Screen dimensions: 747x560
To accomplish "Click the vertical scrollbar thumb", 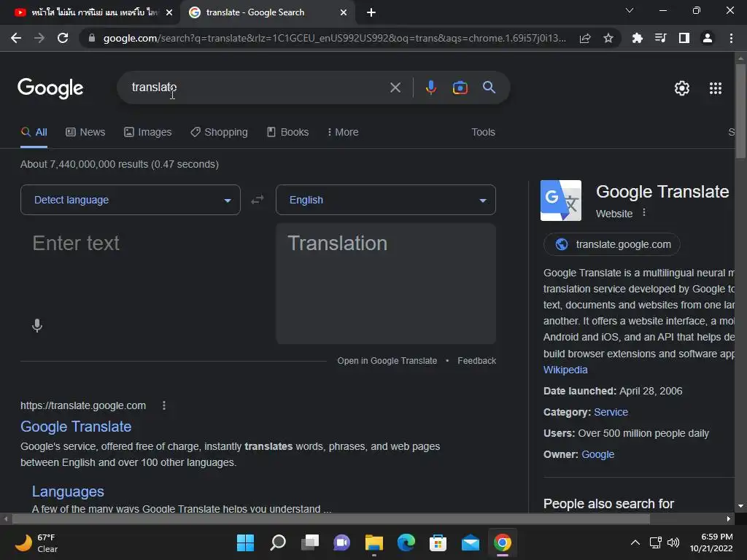I will [x=740, y=112].
